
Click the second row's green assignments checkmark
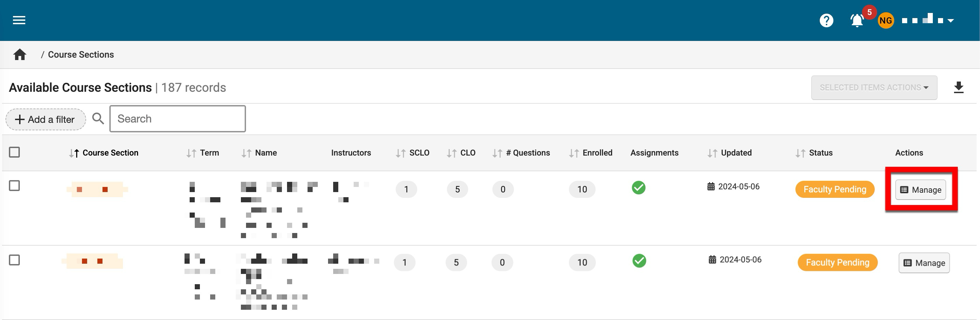point(639,261)
